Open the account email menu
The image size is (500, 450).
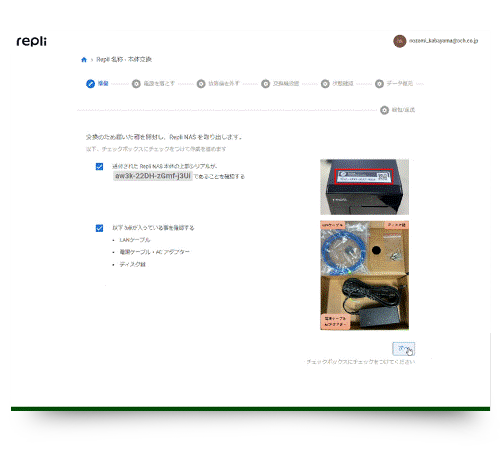coord(443,41)
